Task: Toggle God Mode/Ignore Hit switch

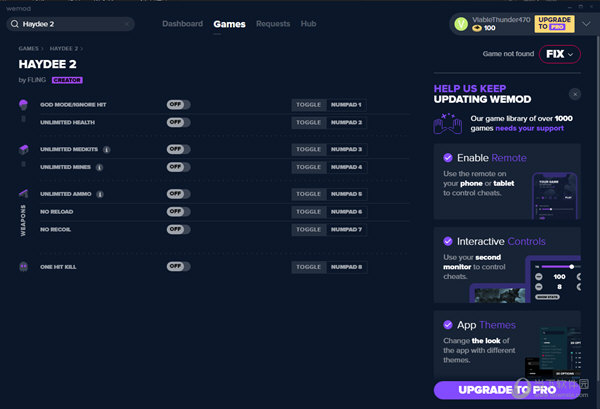Action: [x=178, y=104]
